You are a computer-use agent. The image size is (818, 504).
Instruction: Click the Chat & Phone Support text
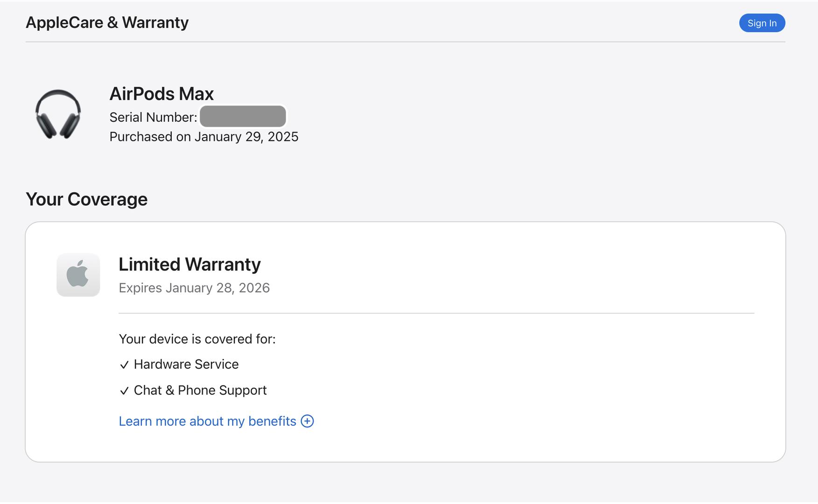[x=200, y=391]
